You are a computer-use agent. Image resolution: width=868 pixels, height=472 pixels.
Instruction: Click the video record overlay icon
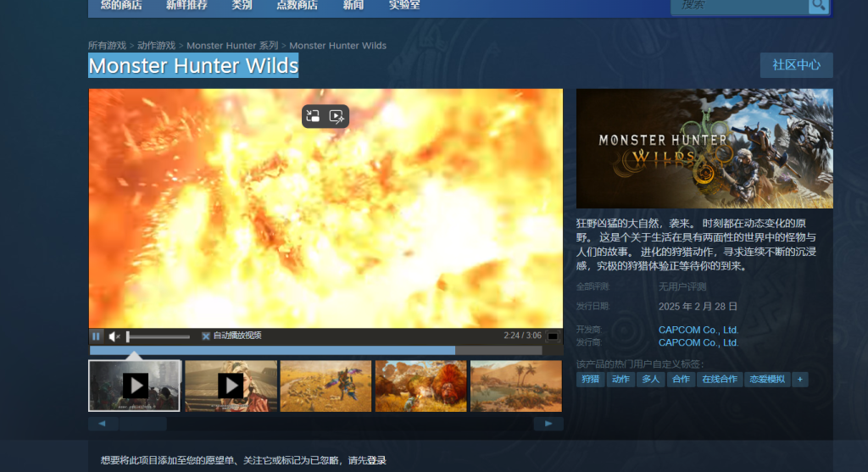pos(337,116)
